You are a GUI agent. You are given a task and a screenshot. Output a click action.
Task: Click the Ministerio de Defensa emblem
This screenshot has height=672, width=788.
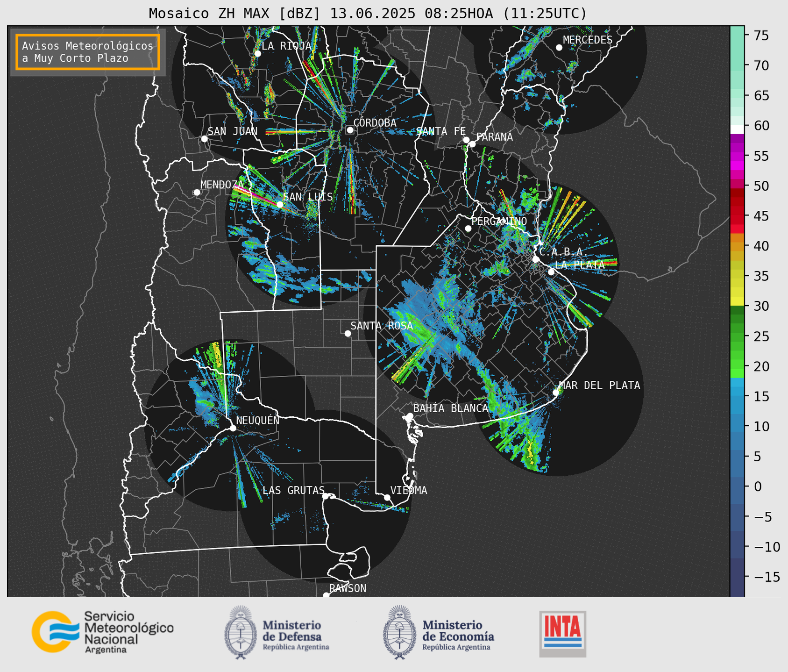tap(241, 632)
